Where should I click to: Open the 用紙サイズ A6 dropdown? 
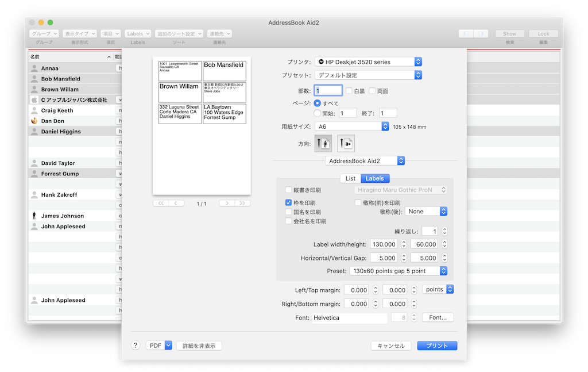[352, 126]
